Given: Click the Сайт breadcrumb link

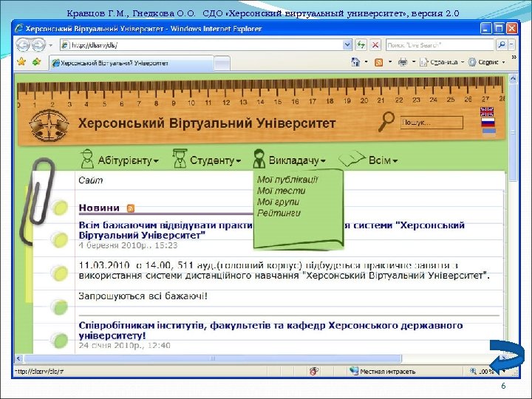Looking at the screenshot, I should point(91,180).
